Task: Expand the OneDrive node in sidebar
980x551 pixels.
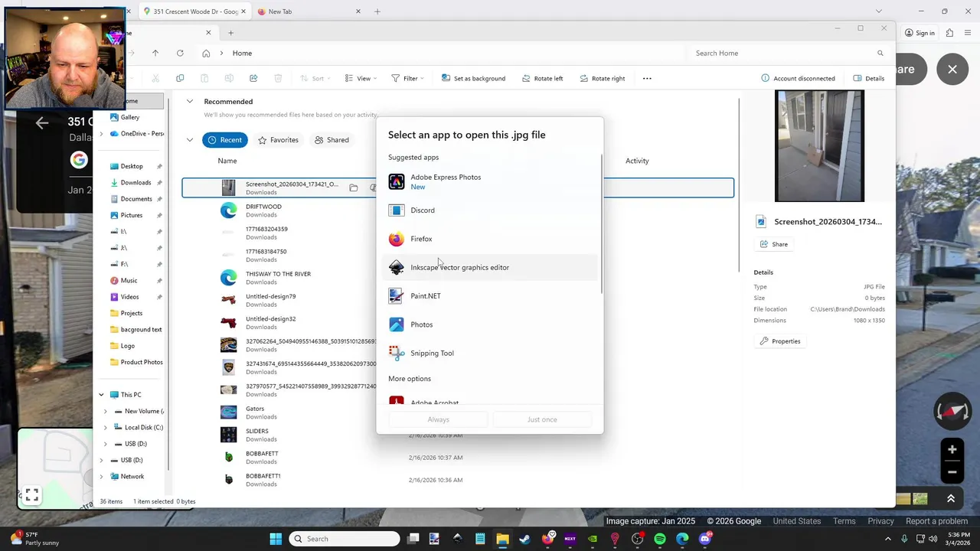Action: [101, 134]
